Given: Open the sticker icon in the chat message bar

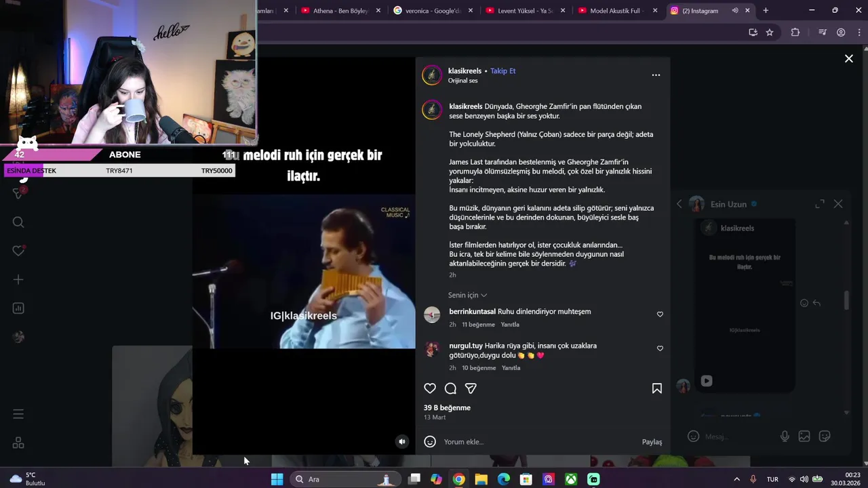Looking at the screenshot, I should coord(825,436).
